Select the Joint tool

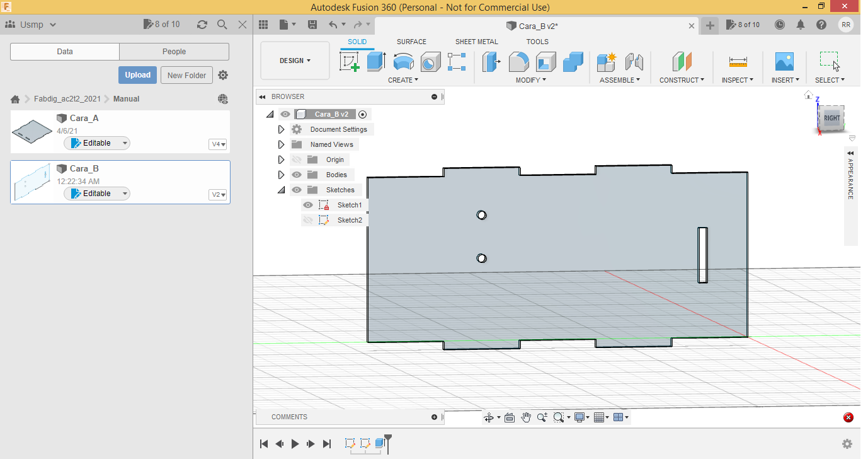634,62
